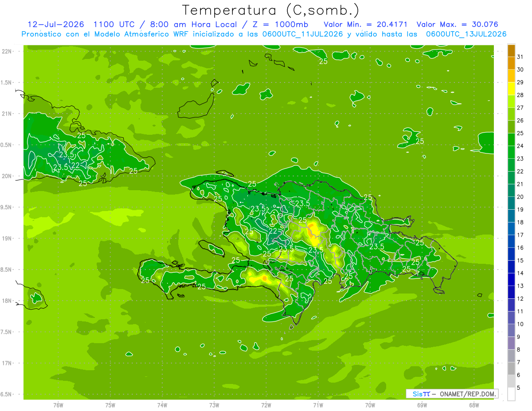Click the '18N' latitude axis label
The image size is (532, 411).
(7, 301)
